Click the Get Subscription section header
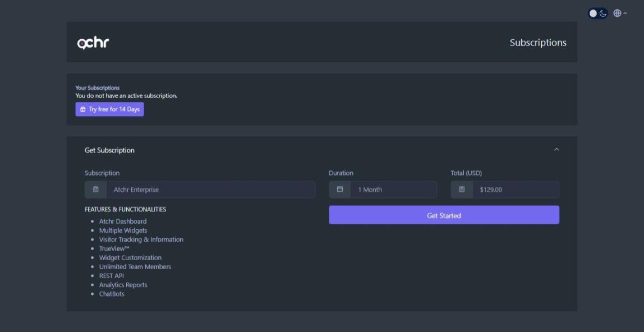Viewport: 644px width, 332px height. point(109,150)
